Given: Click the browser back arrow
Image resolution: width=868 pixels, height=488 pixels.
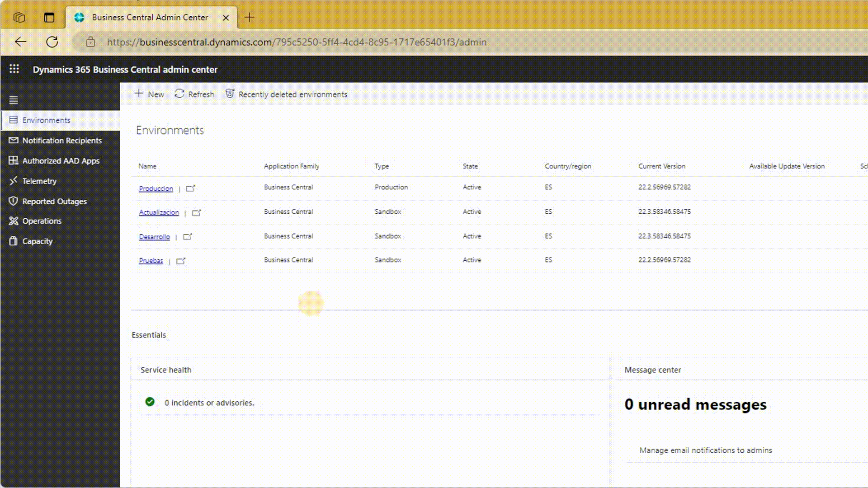Looking at the screenshot, I should 20,42.
